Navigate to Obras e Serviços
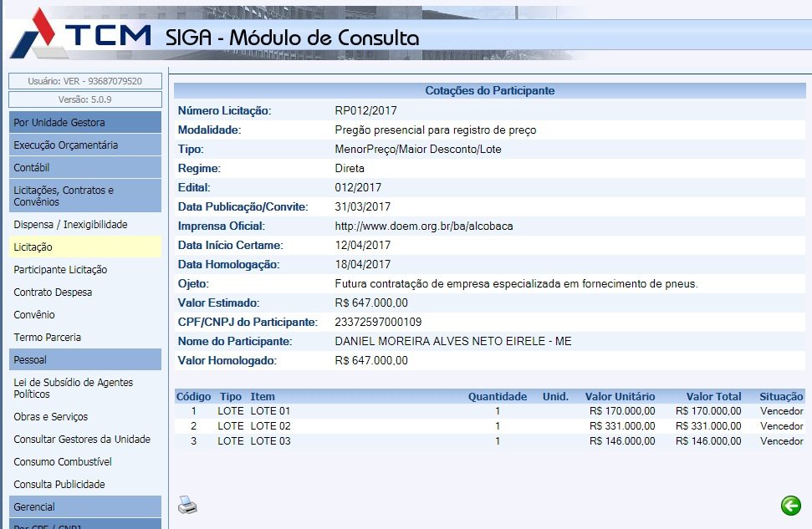This screenshot has height=529, width=812. point(50,417)
